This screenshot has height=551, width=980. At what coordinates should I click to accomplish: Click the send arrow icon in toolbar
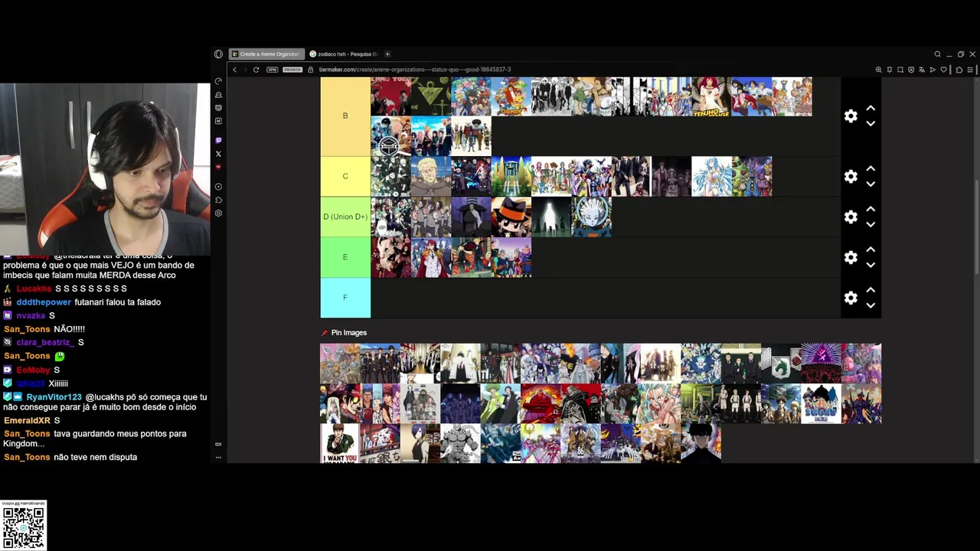[x=933, y=70]
